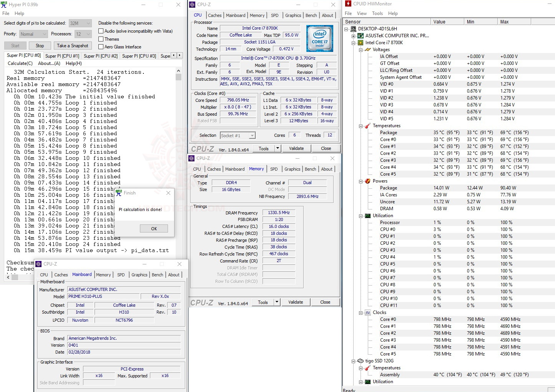Screen dimensions: 555x392
Task: Click the Hyper PI output vertical scrollbar thumb
Action: point(178,77)
